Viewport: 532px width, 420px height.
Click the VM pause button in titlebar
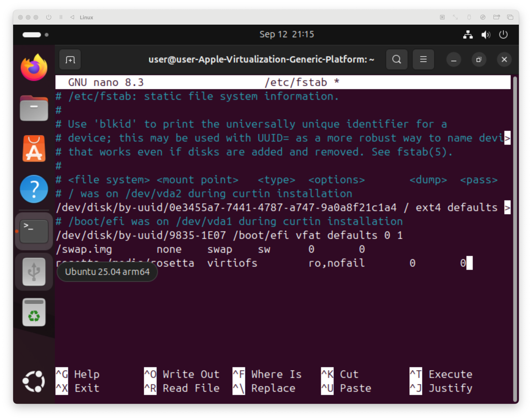tap(61, 17)
